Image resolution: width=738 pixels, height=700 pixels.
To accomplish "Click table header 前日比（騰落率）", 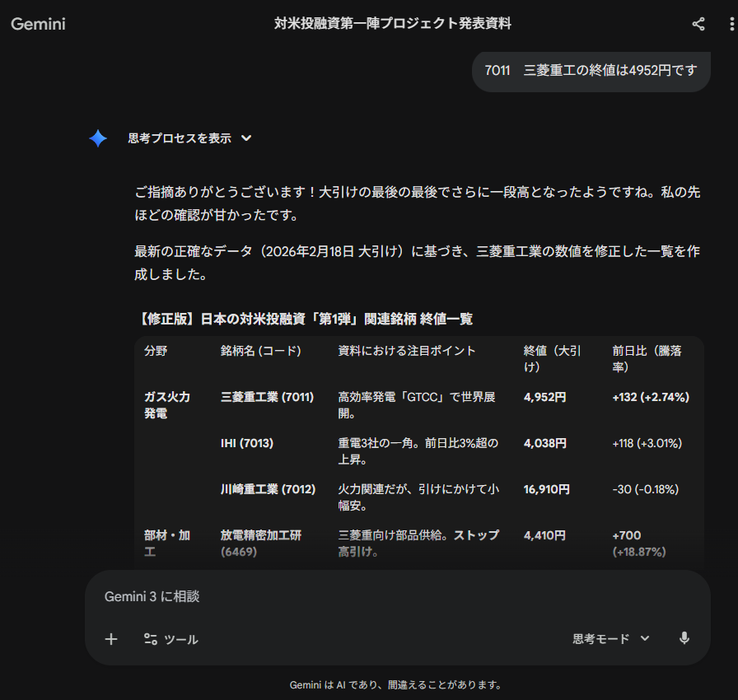I will pyautogui.click(x=647, y=358).
